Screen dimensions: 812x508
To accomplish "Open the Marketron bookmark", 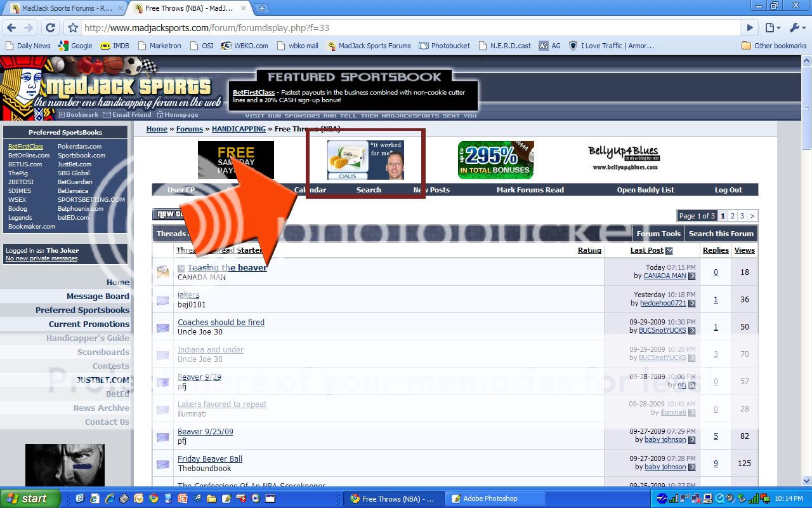I will pyautogui.click(x=159, y=46).
